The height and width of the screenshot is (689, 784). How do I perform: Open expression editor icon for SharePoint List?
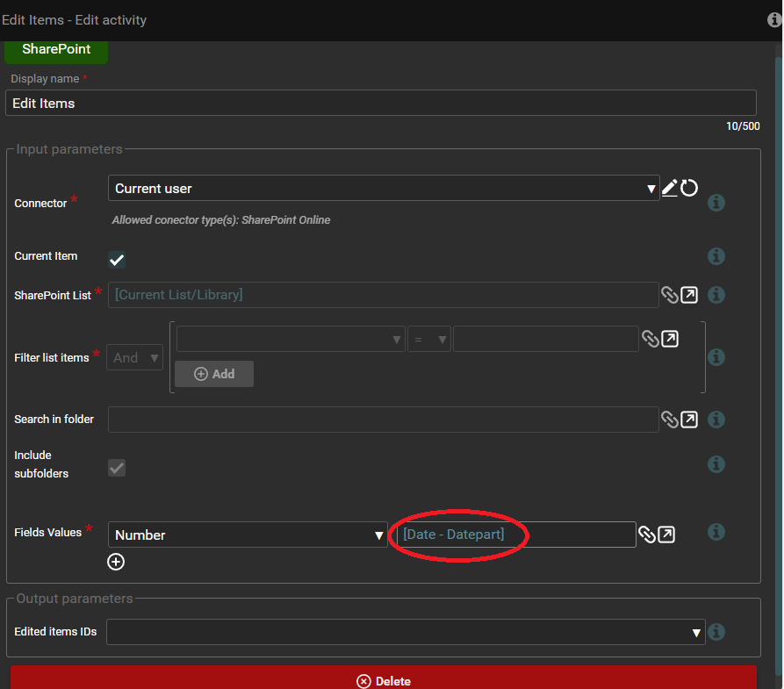690,295
